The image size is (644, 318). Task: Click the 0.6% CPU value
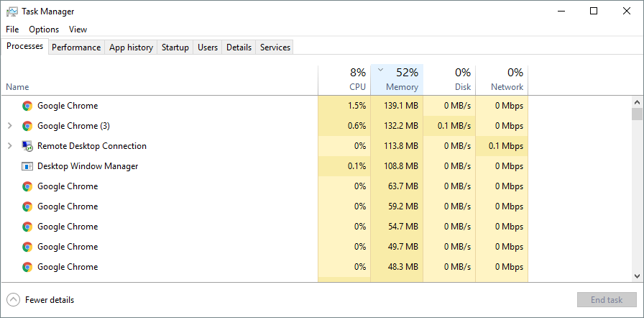click(x=357, y=126)
